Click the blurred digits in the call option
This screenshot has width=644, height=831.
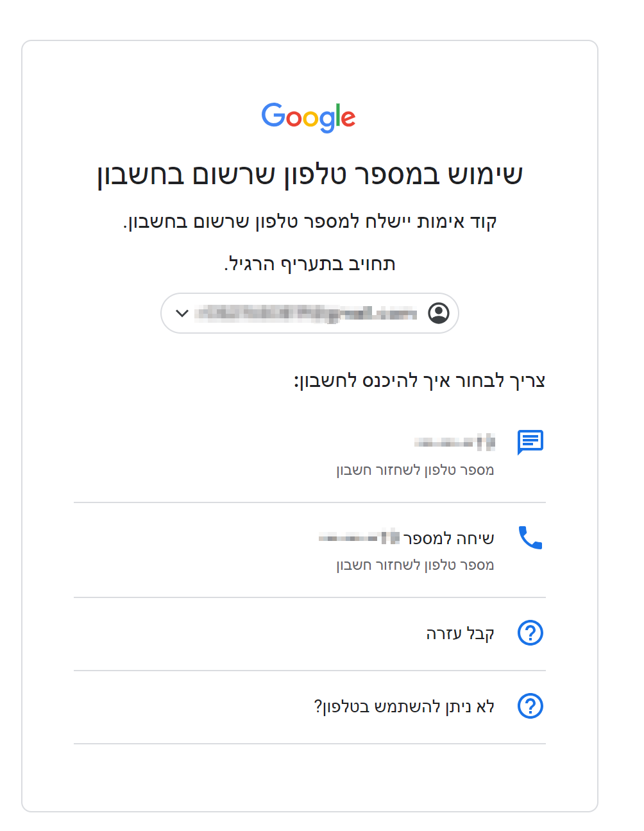coord(359,538)
